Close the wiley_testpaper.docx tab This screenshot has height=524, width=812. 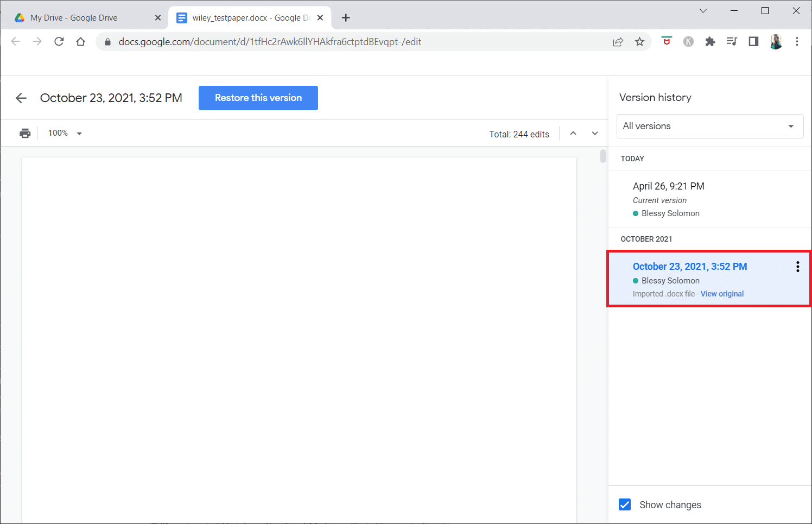[x=320, y=18]
